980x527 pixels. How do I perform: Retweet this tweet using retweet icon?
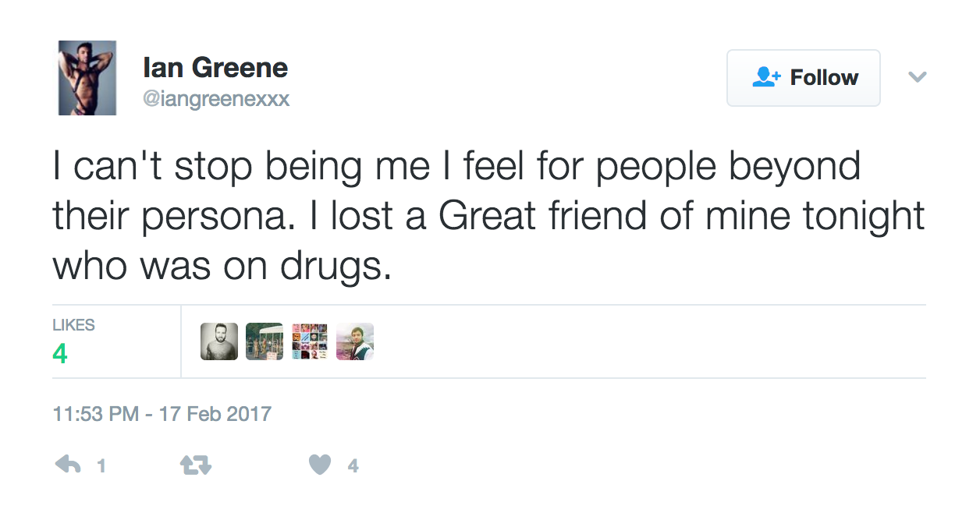point(196,465)
